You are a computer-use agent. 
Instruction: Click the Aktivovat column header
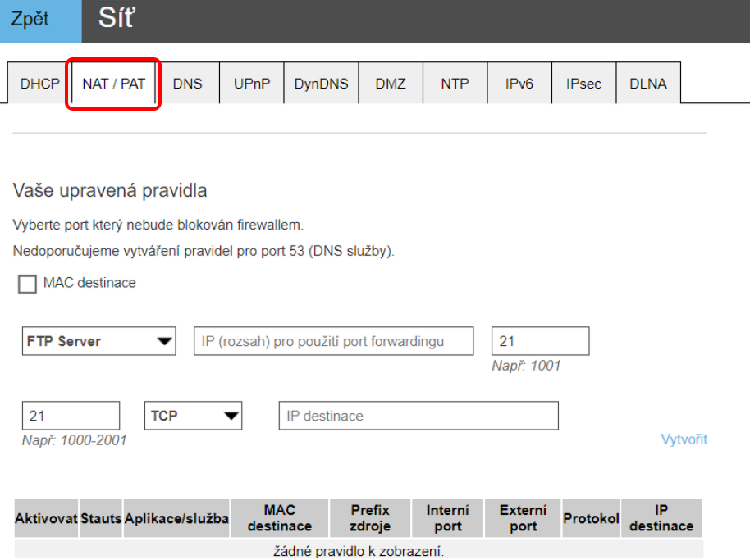46,519
